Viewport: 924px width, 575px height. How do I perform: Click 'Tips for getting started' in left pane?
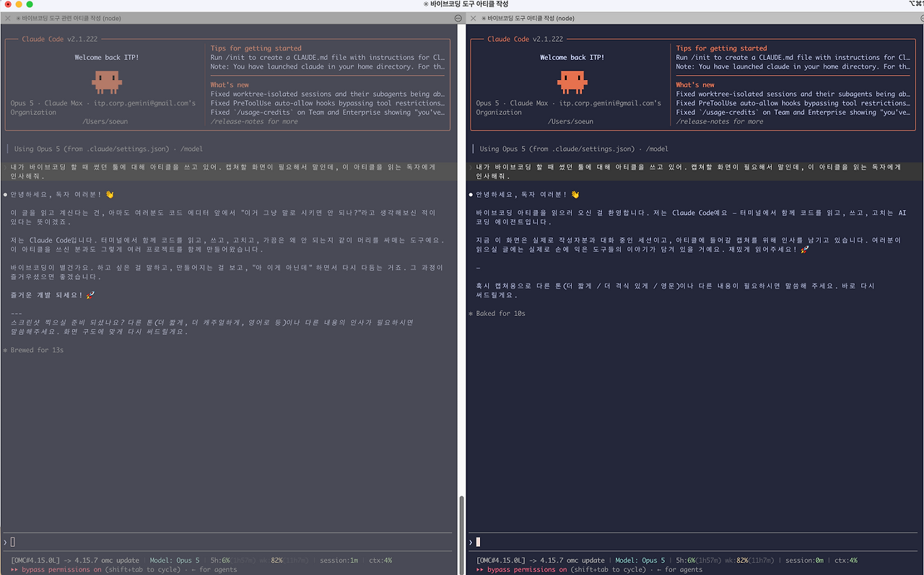[256, 48]
